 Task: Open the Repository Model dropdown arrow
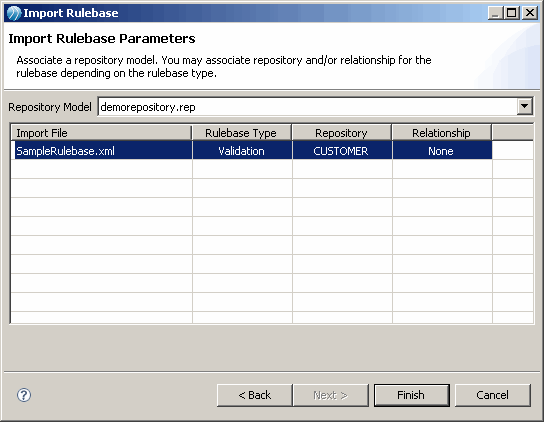tap(524, 107)
